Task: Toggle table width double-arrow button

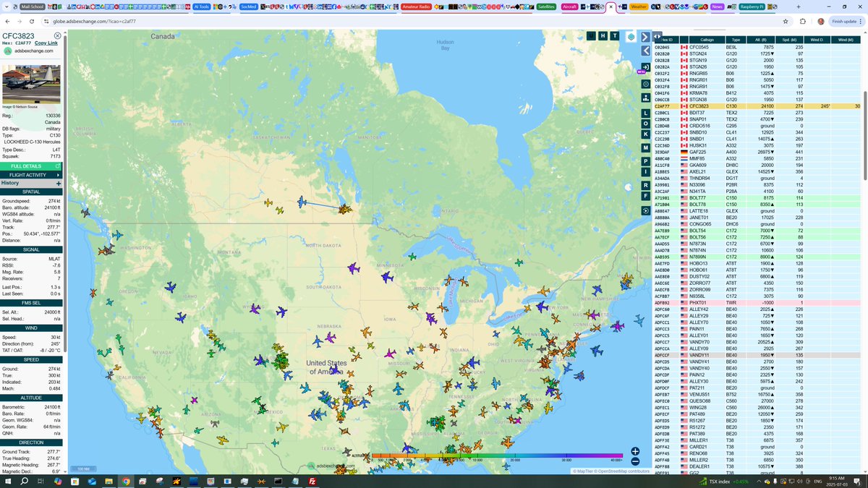Action: coord(658,36)
